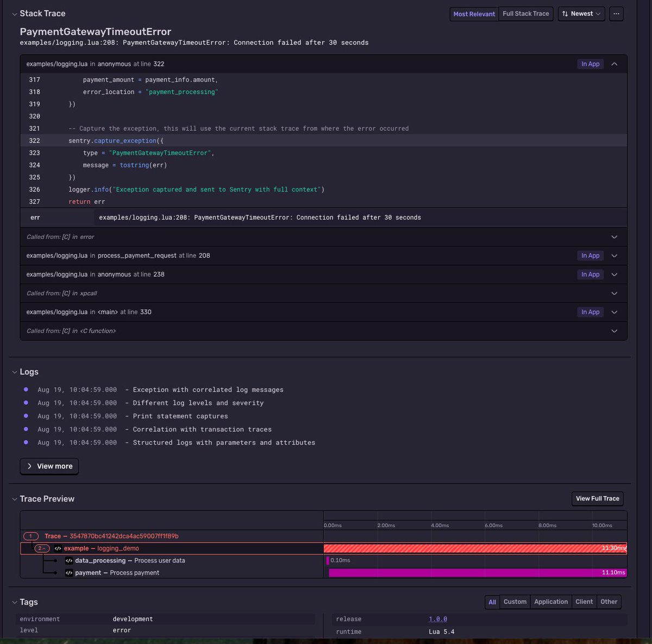This screenshot has width=652, height=644.
Task: Click the </> icon beside payment span
Action: pyautogui.click(x=69, y=573)
